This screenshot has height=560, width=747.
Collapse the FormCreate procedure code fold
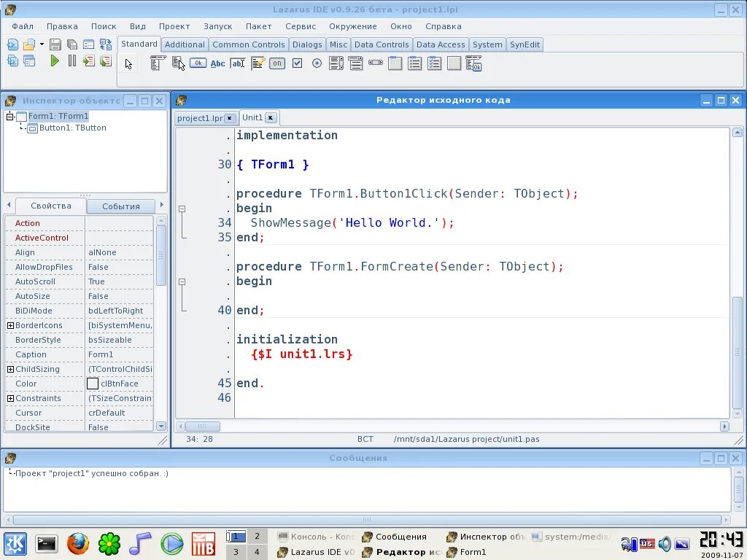point(182,281)
